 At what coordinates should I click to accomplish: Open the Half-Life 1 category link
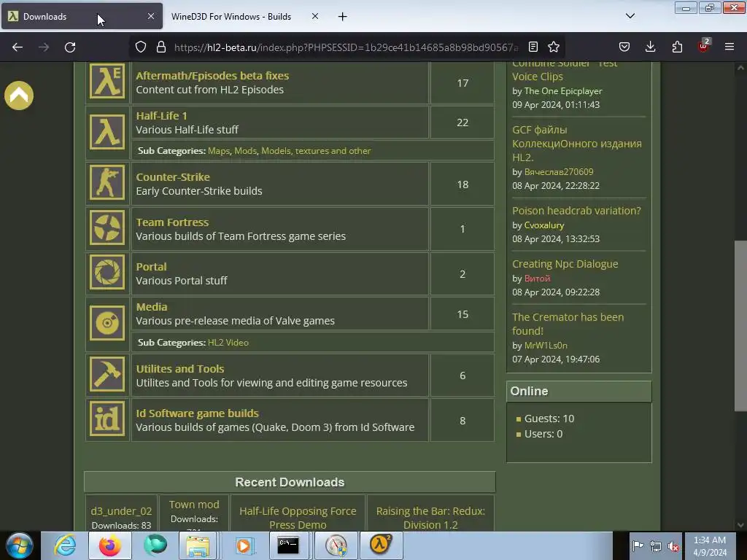(161, 116)
